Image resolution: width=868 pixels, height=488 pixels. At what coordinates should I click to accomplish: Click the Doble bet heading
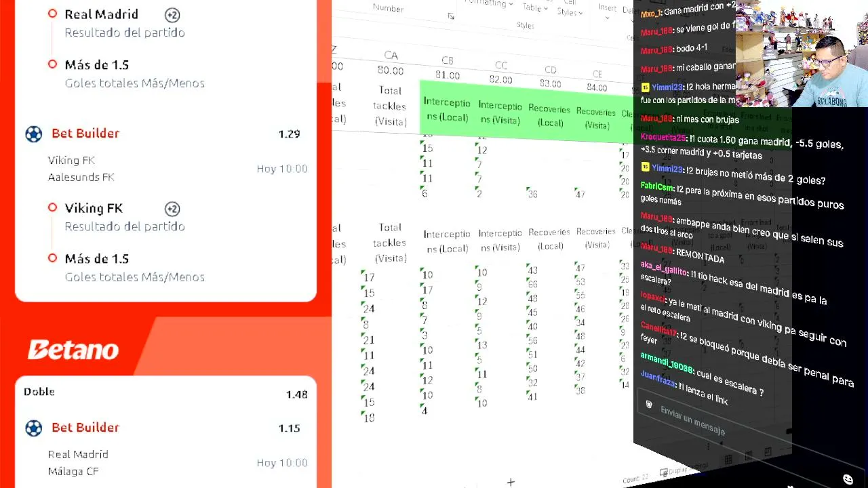pos(39,392)
